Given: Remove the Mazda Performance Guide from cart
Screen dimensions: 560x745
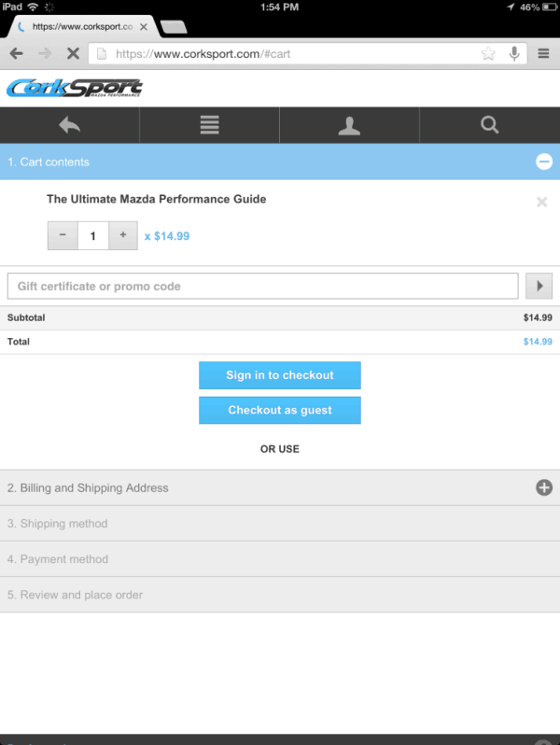Looking at the screenshot, I should tap(541, 202).
